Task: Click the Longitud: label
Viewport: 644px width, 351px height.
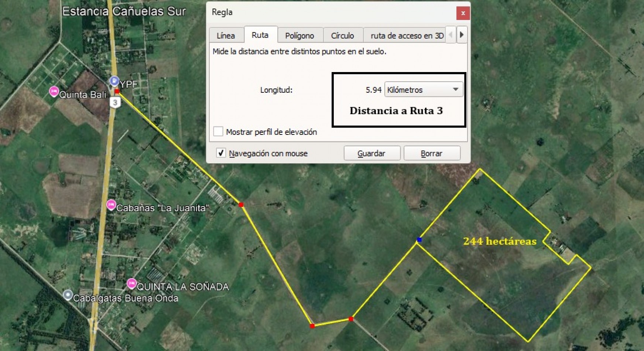Action: (x=276, y=90)
